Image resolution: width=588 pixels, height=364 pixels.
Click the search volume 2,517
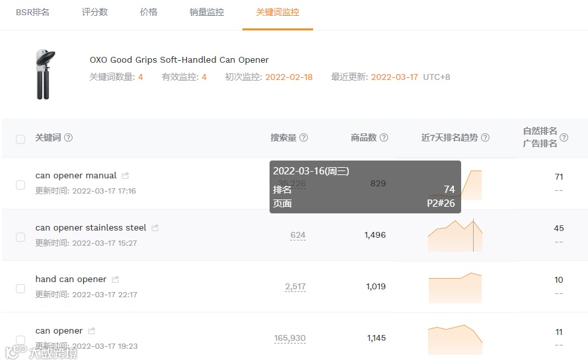295,287
